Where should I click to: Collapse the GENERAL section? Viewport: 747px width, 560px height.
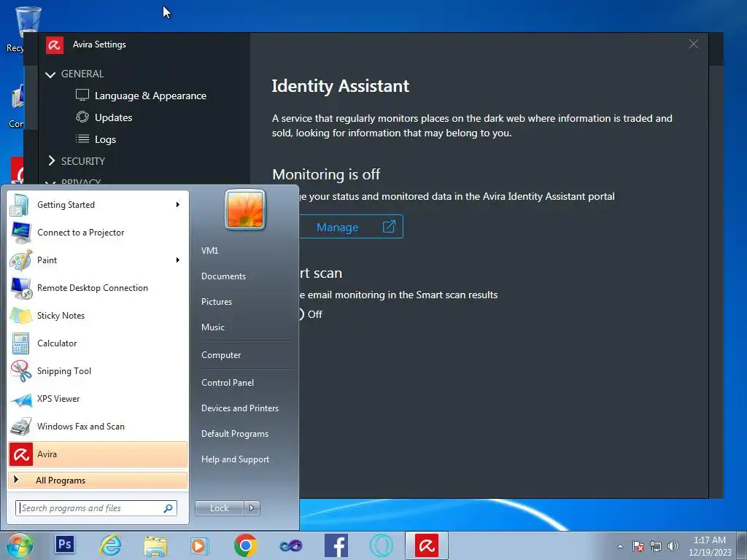tap(50, 74)
